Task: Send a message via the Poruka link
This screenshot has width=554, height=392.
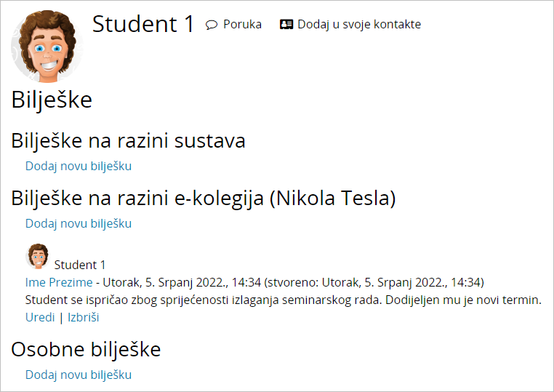Action: (242, 24)
